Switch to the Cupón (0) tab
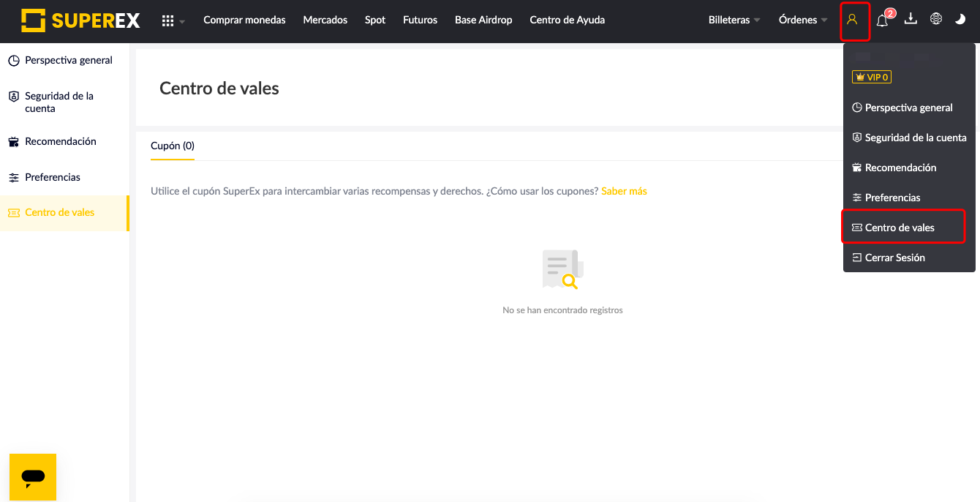The height and width of the screenshot is (502, 980). (x=173, y=146)
